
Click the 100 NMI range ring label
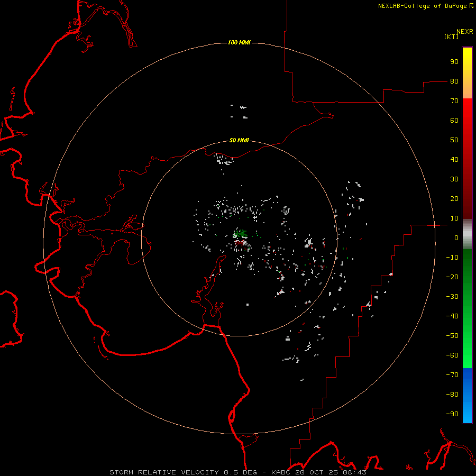point(239,42)
